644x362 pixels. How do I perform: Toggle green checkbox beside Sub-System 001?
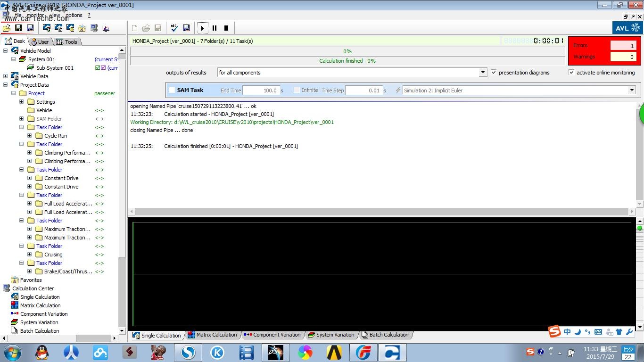(x=98, y=68)
